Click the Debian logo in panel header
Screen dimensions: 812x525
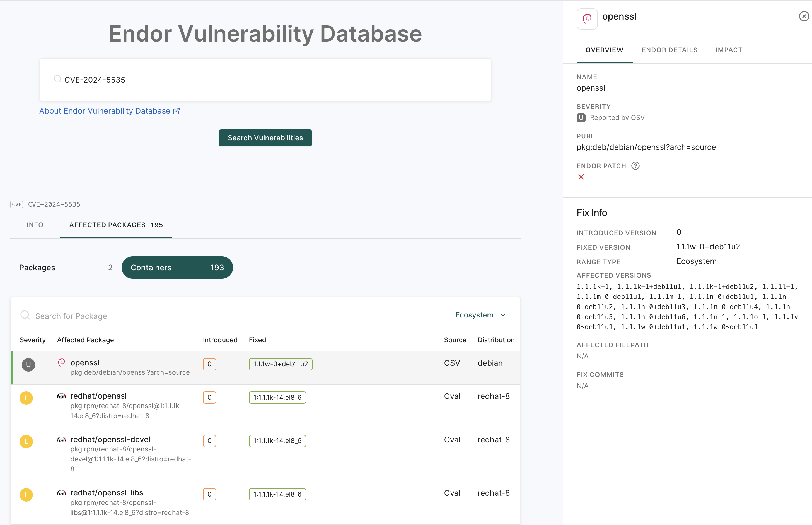587,19
